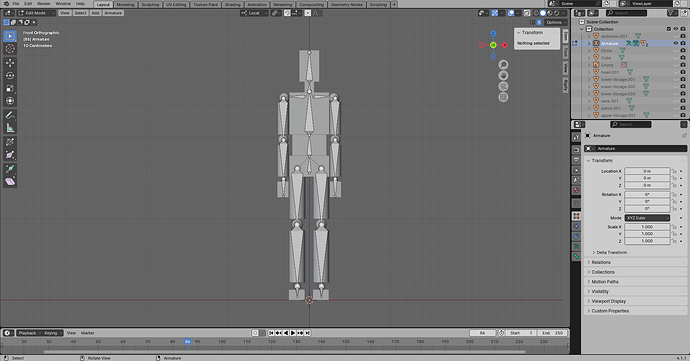Click the zoom magnifier viewport gizmo

503,65
